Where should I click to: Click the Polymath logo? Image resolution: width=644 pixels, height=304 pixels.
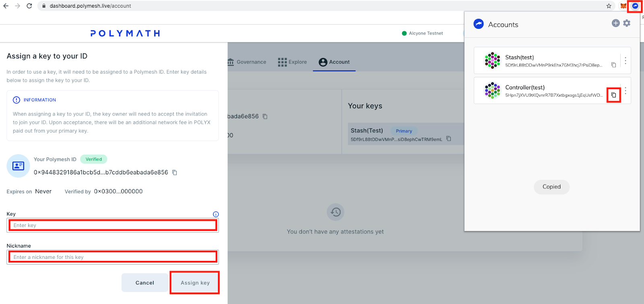click(125, 33)
